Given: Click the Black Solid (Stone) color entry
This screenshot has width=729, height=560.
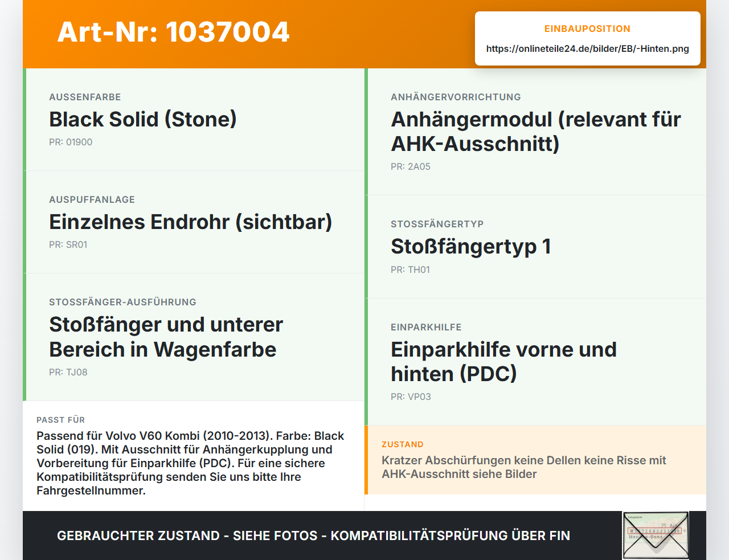Looking at the screenshot, I should click(142, 119).
